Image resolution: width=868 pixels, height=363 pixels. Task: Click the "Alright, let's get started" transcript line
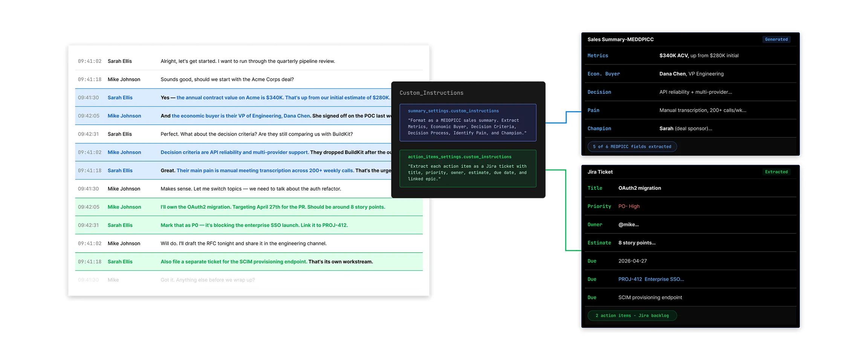248,61
